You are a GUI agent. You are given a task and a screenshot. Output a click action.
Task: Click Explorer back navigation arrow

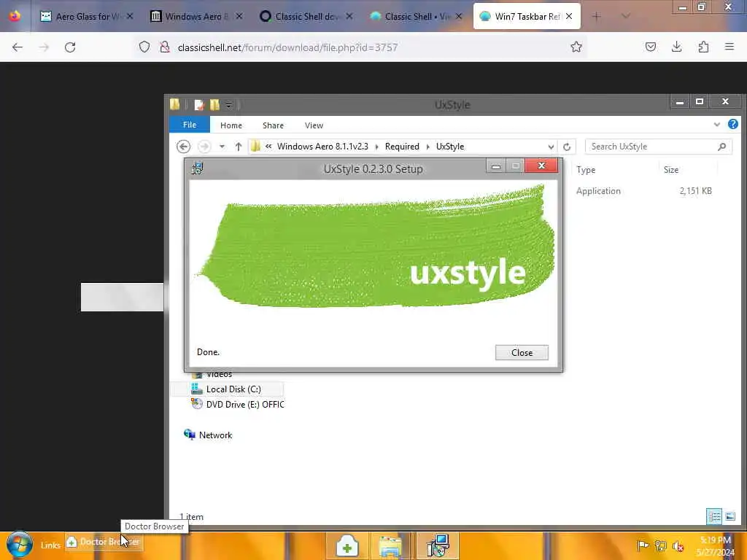(183, 146)
